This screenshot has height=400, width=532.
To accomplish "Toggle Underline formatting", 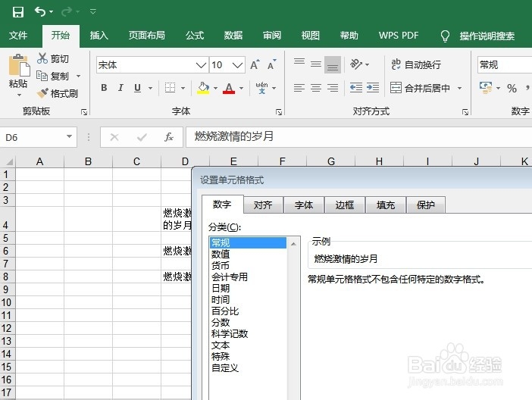I will pos(137,88).
